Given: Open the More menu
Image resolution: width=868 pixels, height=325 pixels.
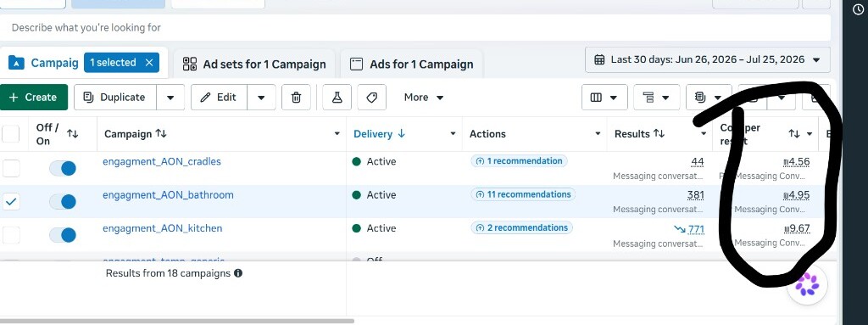Looking at the screenshot, I should pos(424,98).
